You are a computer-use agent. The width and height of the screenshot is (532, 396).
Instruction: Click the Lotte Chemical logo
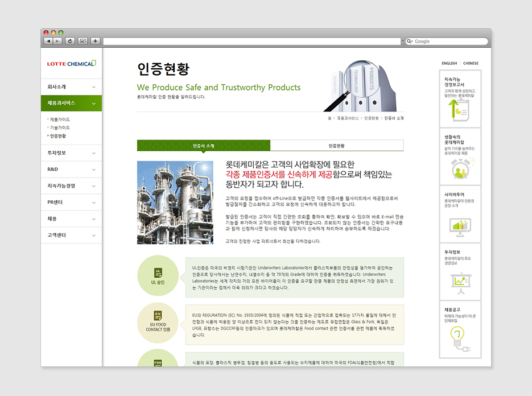(72, 64)
